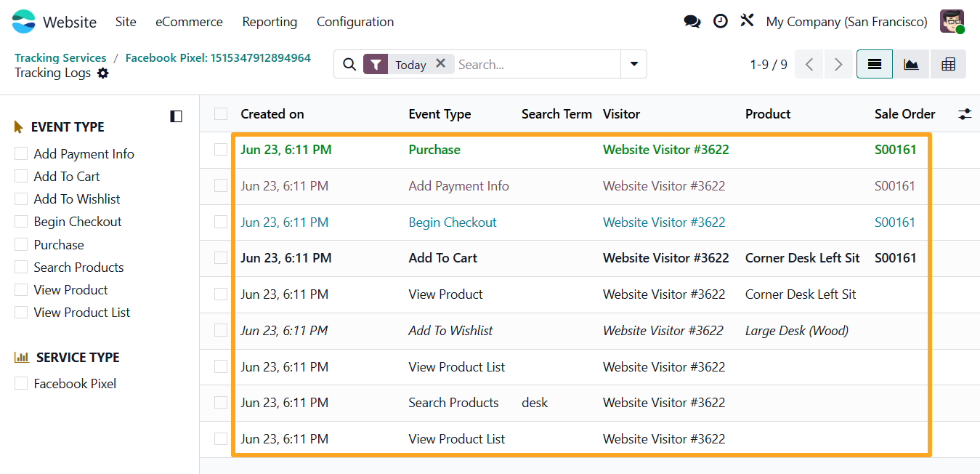Switch to graph view
The image size is (980, 474).
(x=911, y=64)
